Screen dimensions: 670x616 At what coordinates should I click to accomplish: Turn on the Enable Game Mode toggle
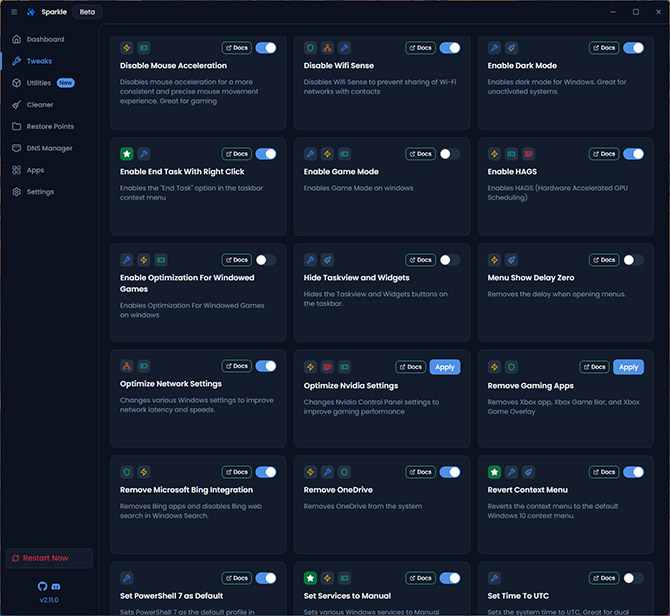click(449, 154)
